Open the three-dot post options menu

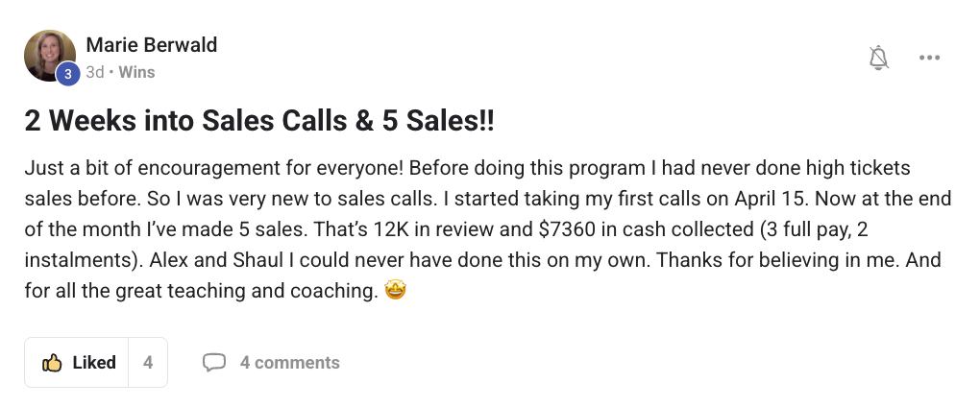[x=929, y=59]
